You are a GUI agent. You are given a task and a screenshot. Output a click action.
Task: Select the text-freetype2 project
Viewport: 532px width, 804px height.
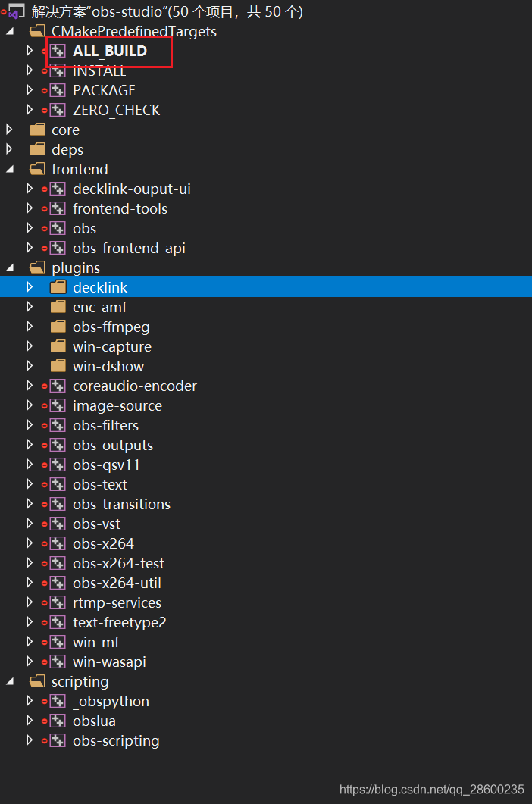pos(120,622)
